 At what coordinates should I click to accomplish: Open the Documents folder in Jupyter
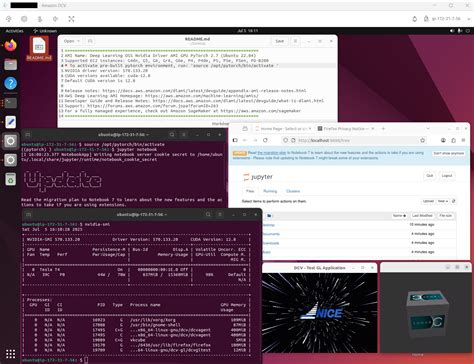coord(271,234)
